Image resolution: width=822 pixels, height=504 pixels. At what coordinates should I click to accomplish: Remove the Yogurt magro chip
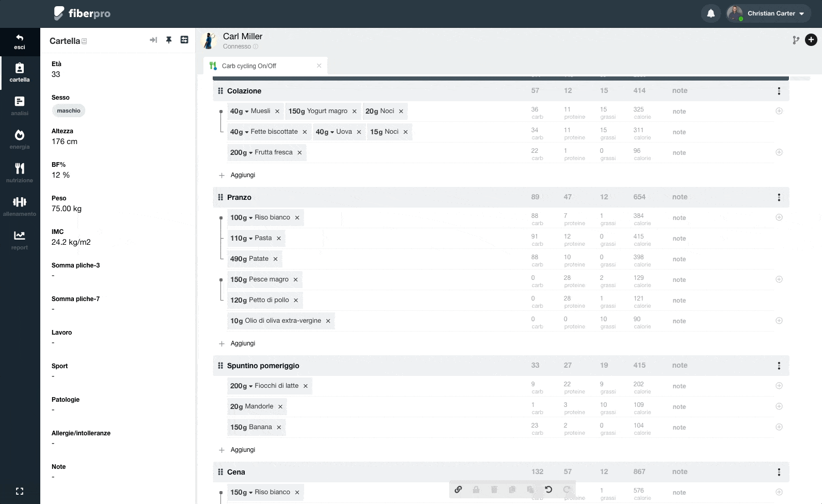(x=354, y=111)
